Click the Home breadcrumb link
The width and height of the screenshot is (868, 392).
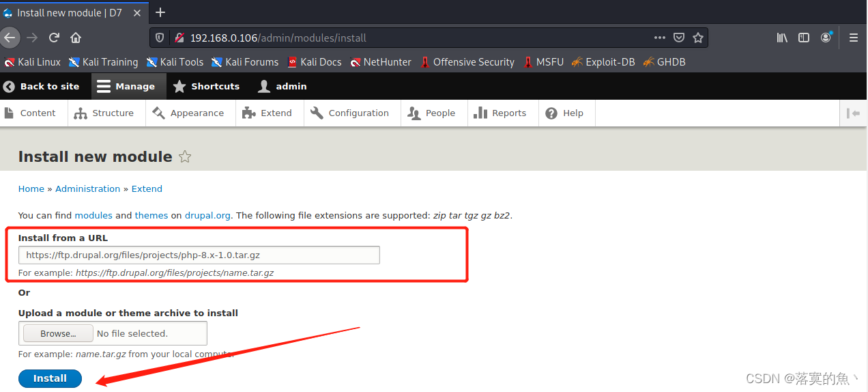pyautogui.click(x=31, y=188)
